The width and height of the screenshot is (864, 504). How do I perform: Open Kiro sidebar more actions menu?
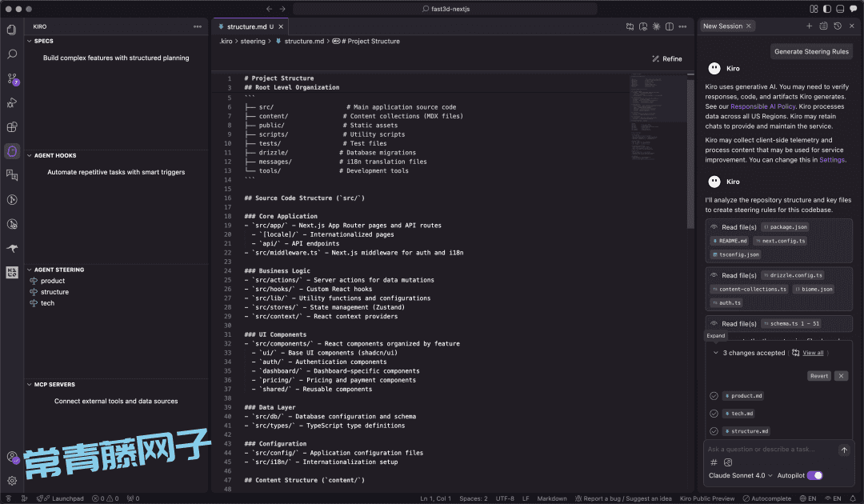[x=198, y=26]
